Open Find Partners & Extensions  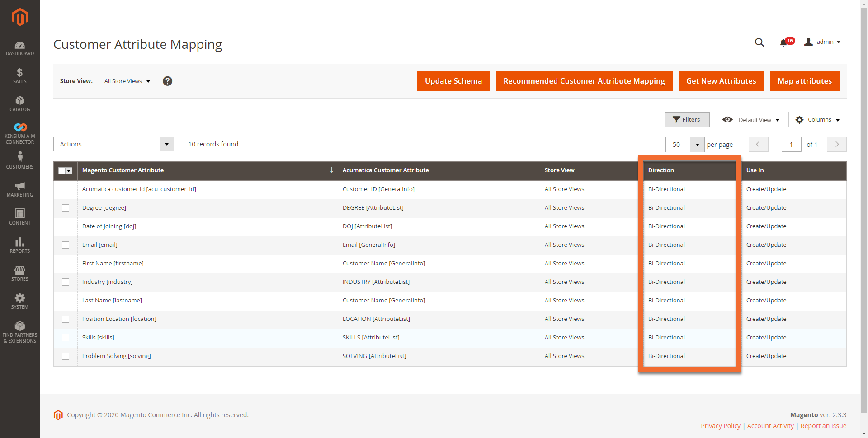[20, 332]
